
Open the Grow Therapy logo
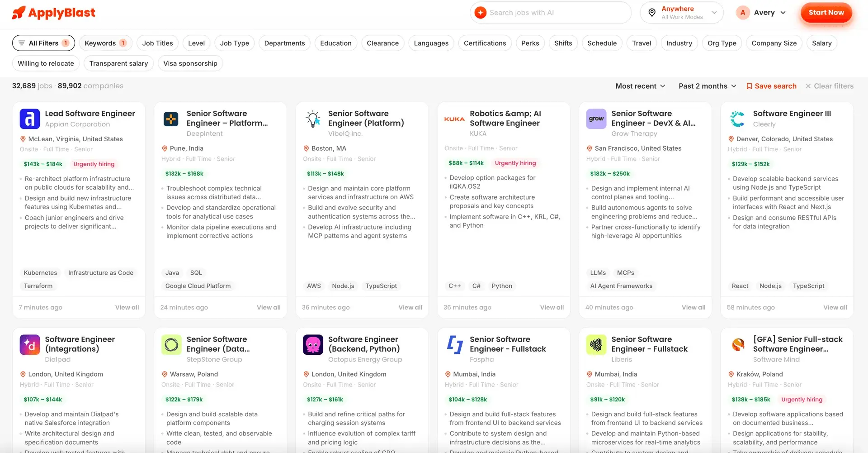click(x=596, y=119)
